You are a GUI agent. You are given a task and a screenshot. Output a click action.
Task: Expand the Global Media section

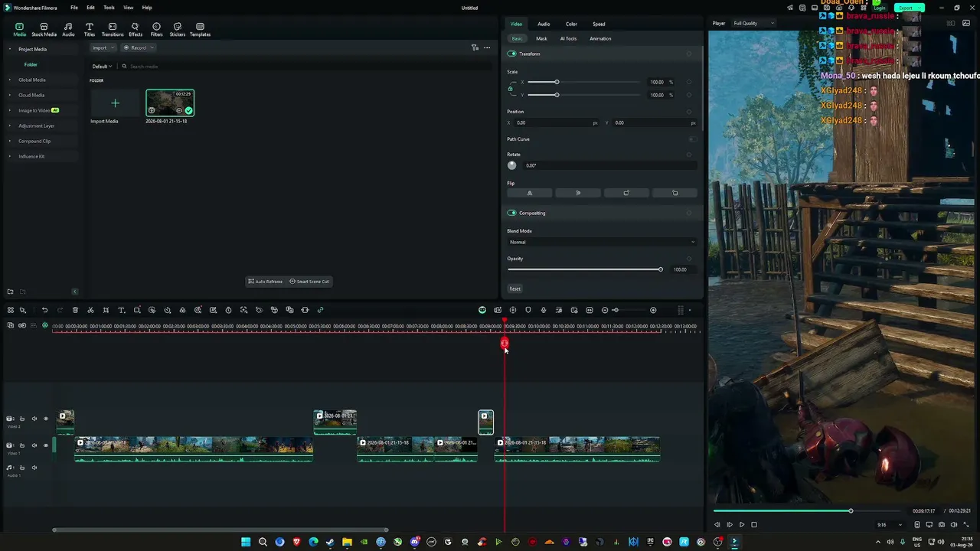pyautogui.click(x=10, y=80)
